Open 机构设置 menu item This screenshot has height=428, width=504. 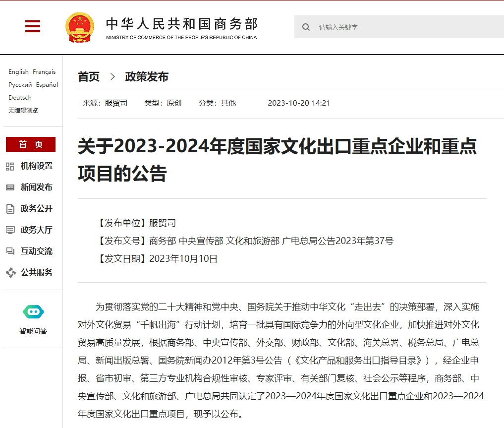click(36, 166)
